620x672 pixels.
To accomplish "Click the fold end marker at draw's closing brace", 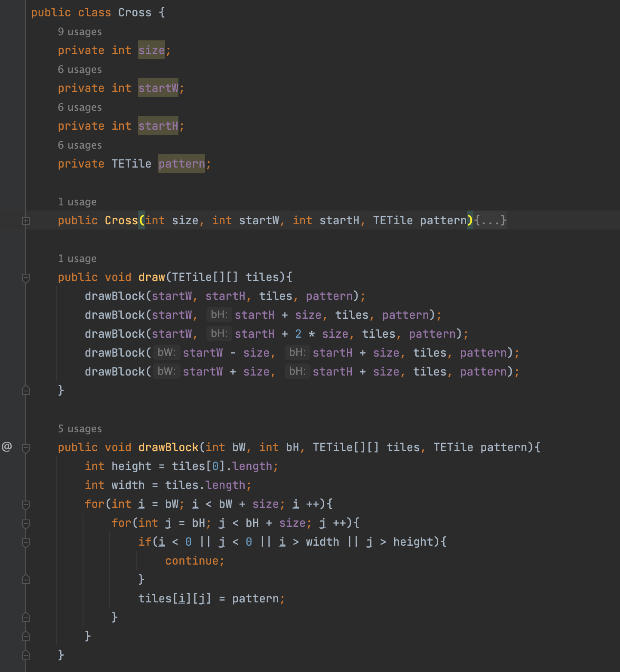I will tap(26, 390).
